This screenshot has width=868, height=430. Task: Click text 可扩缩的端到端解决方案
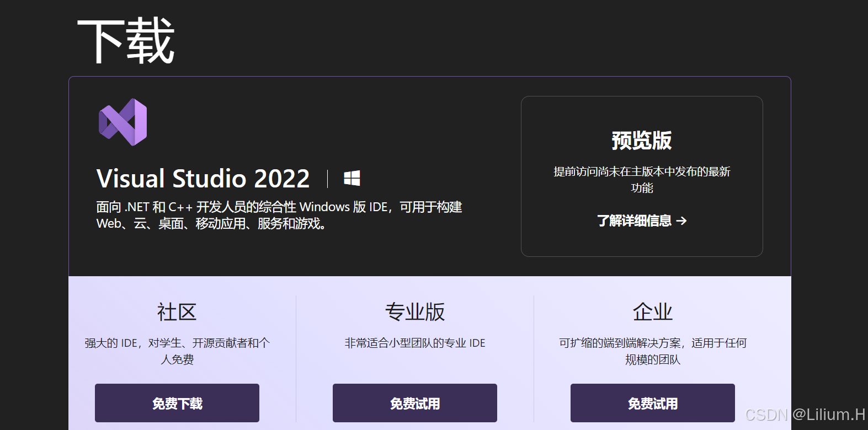pos(653,351)
